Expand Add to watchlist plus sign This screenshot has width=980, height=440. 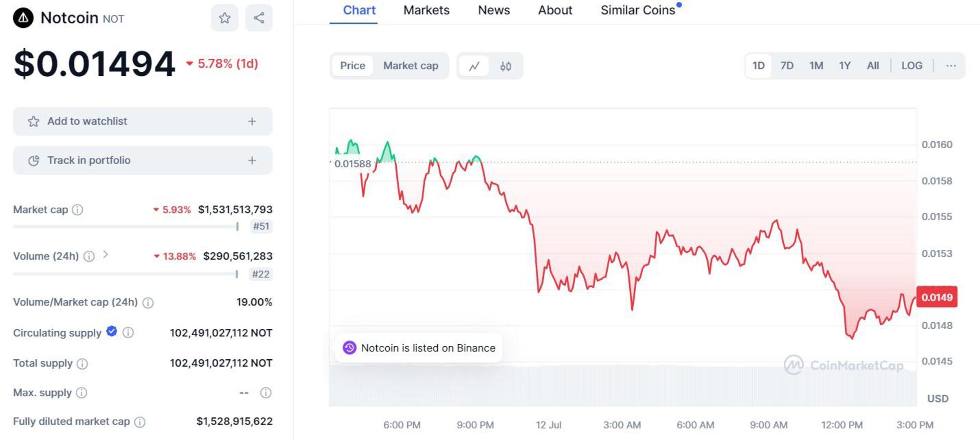click(x=252, y=121)
